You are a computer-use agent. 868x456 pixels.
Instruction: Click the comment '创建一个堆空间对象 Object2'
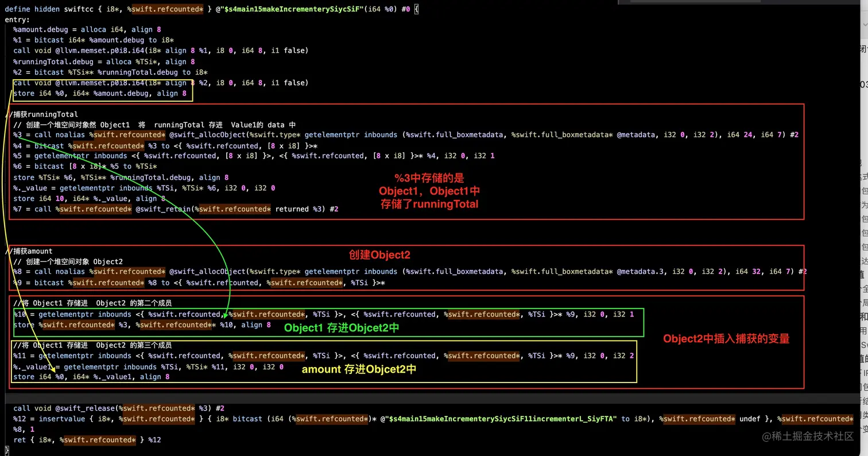pyautogui.click(x=68, y=261)
